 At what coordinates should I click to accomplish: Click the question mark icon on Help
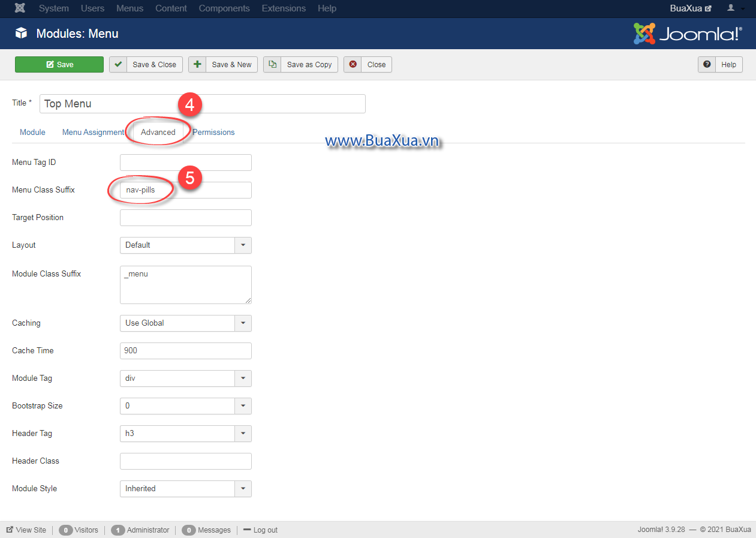coord(707,64)
